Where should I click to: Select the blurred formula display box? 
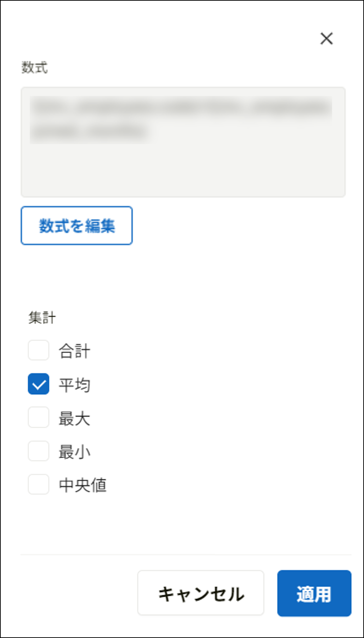click(183, 142)
